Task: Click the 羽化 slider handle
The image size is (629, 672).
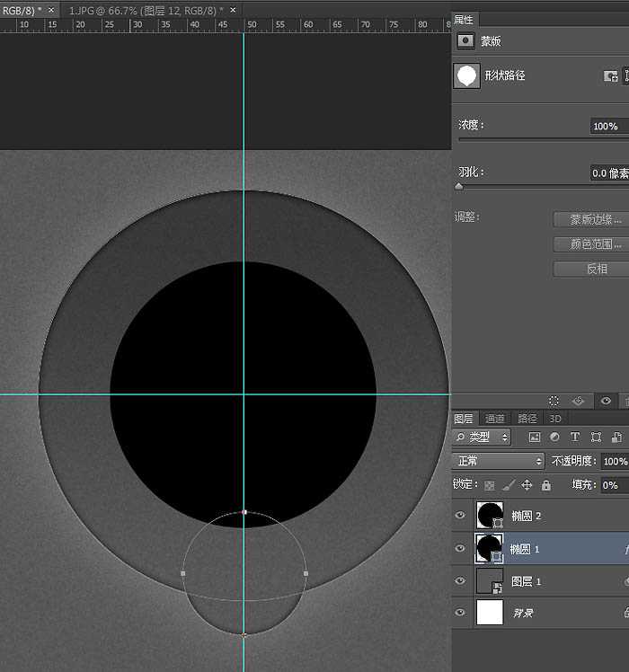Action: tap(459, 187)
